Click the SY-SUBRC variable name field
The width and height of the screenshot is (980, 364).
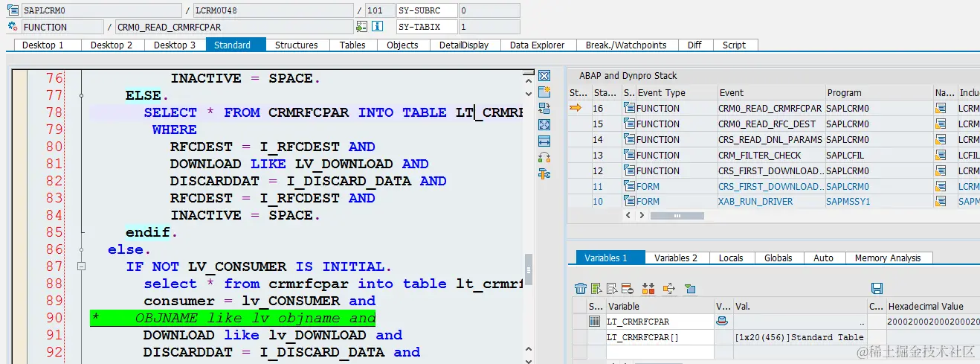click(x=426, y=10)
